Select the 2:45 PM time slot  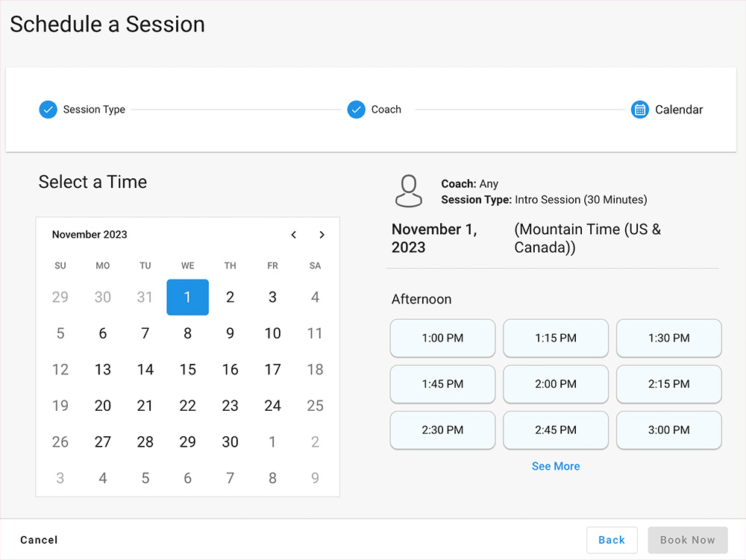(556, 430)
